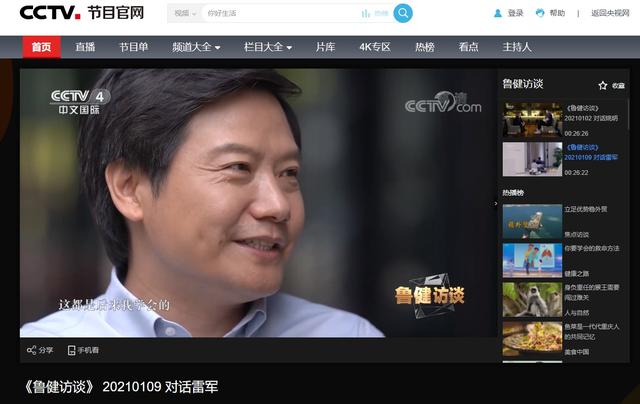Open the 4K专区 section

pyautogui.click(x=375, y=47)
